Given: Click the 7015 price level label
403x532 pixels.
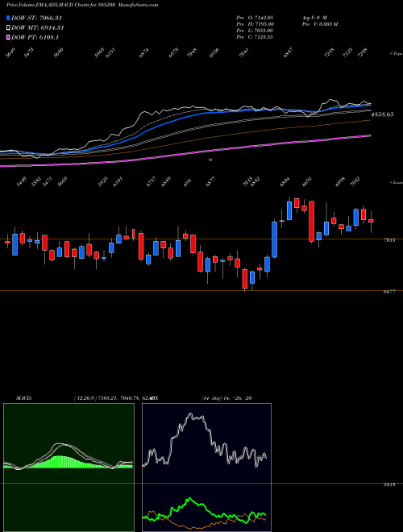Looking at the screenshot, I should pos(389,240).
